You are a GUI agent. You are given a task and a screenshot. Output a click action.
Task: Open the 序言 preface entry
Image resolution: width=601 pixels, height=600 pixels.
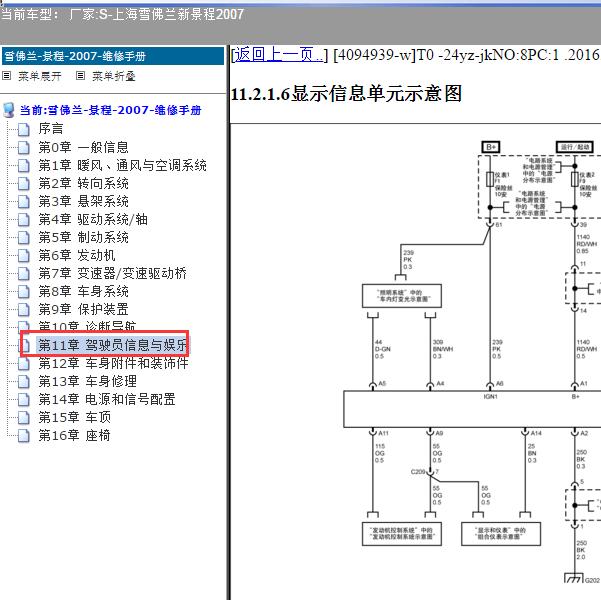click(x=51, y=129)
